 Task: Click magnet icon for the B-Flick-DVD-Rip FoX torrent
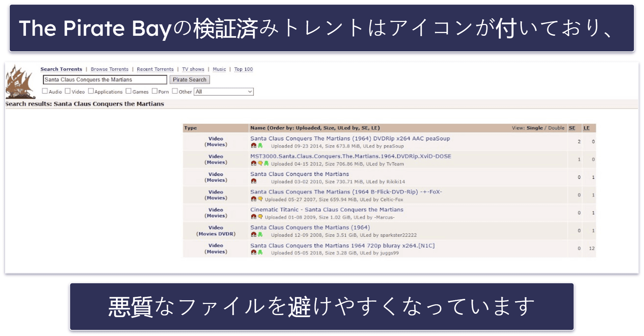pos(254,199)
